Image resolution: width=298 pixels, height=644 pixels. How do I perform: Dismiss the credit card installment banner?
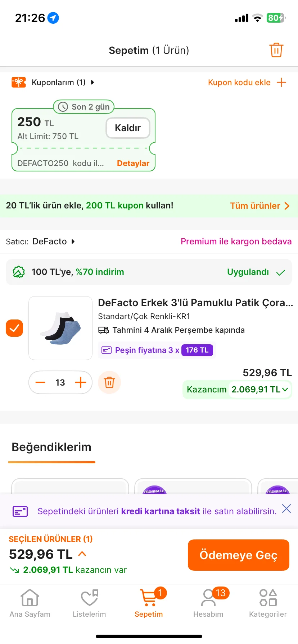[286, 509]
